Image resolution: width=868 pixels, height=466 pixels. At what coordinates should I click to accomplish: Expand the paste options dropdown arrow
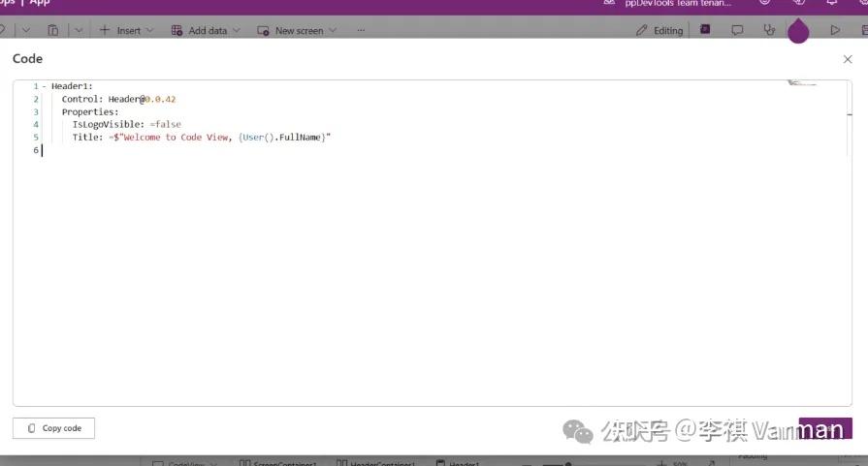(79, 30)
